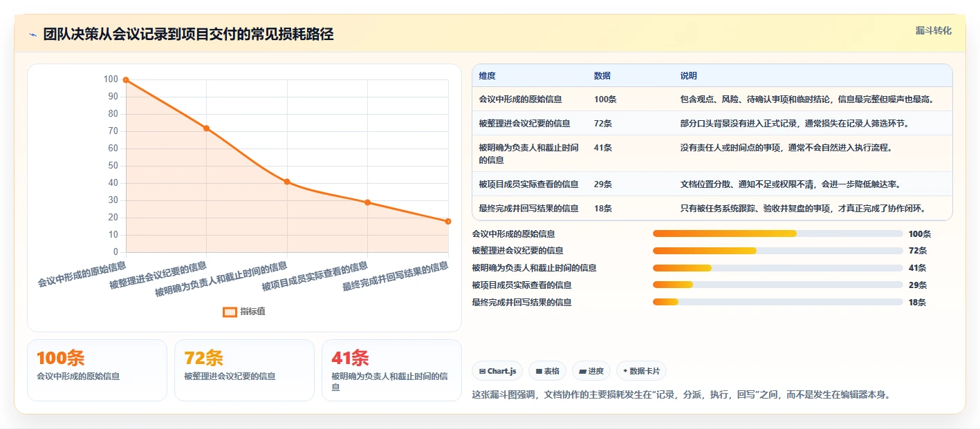Click the 29条 value in the table
This screenshot has height=429, width=980.
tap(602, 184)
